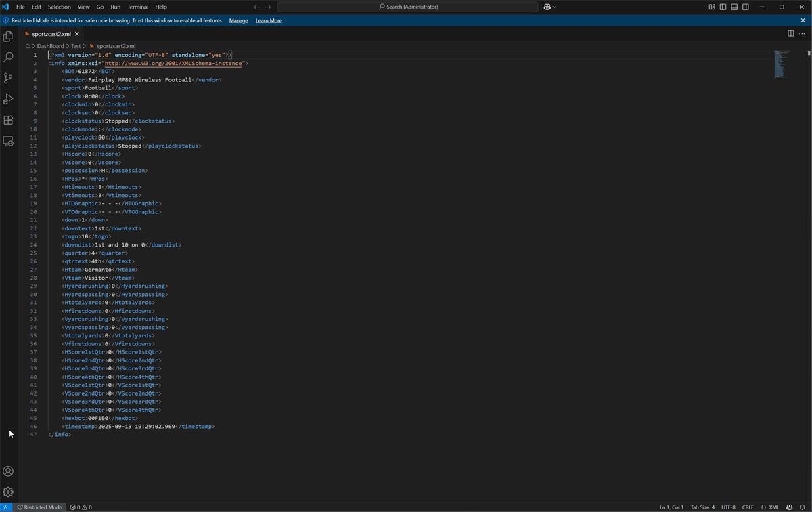Dismiss the Restricted Mode banner
Image resolution: width=812 pixels, height=512 pixels.
803,20
